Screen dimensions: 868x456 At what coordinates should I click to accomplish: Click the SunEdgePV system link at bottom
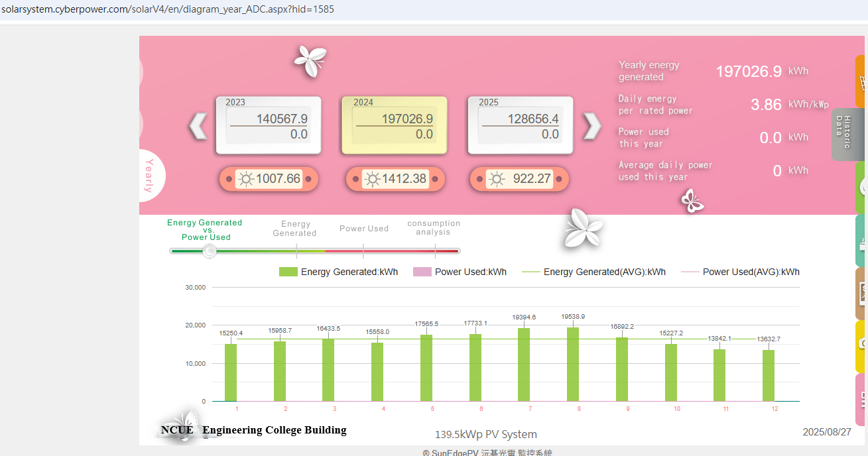[x=487, y=451]
